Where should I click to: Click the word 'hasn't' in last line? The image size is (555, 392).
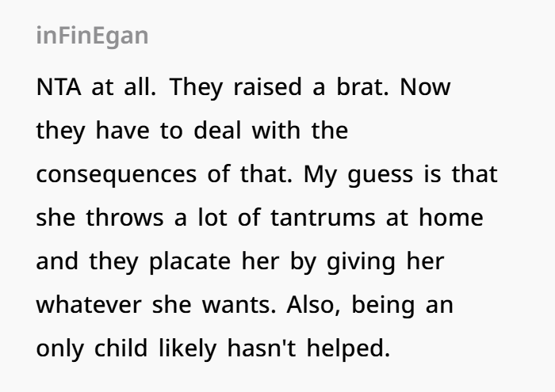point(261,348)
